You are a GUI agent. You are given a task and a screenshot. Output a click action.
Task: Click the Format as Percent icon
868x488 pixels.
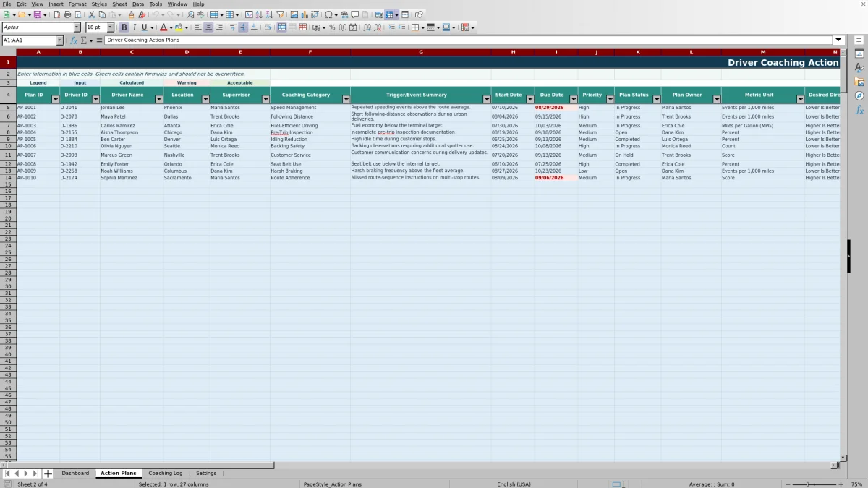pos(332,27)
